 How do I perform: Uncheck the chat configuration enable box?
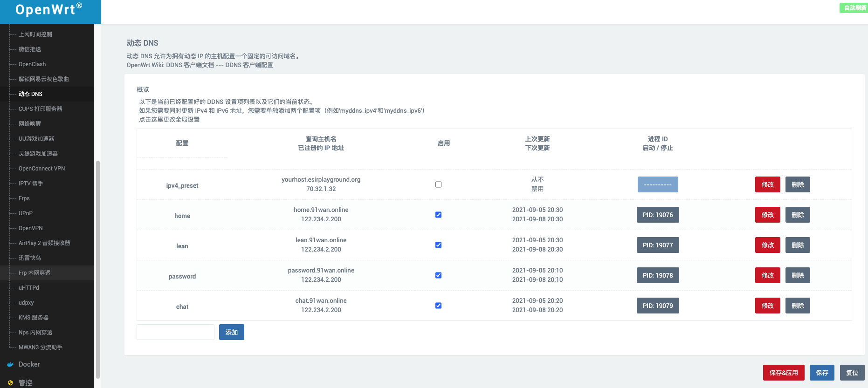[438, 306]
